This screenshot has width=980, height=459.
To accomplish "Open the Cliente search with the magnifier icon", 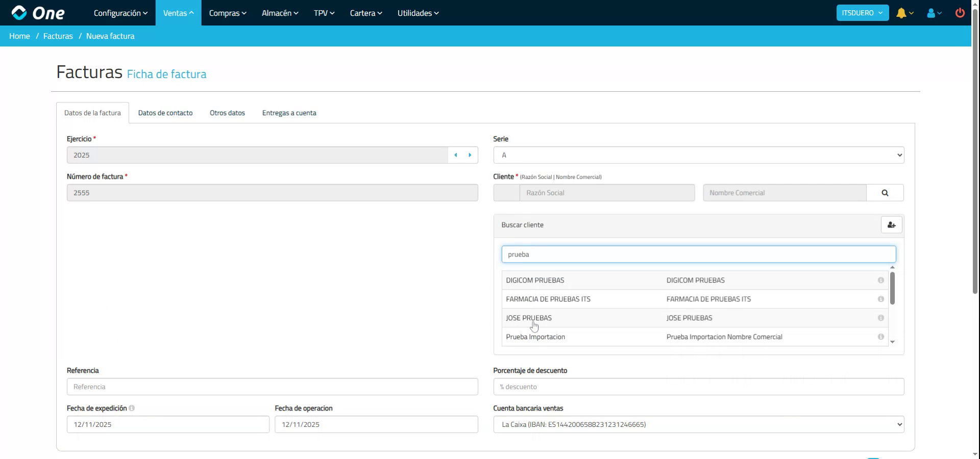I will 885,193.
